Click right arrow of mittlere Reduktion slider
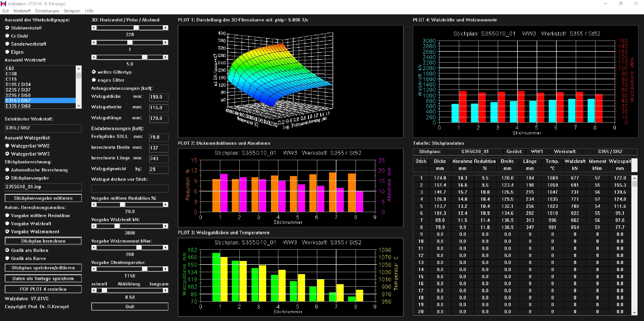The image size is (644, 321). tap(165, 205)
